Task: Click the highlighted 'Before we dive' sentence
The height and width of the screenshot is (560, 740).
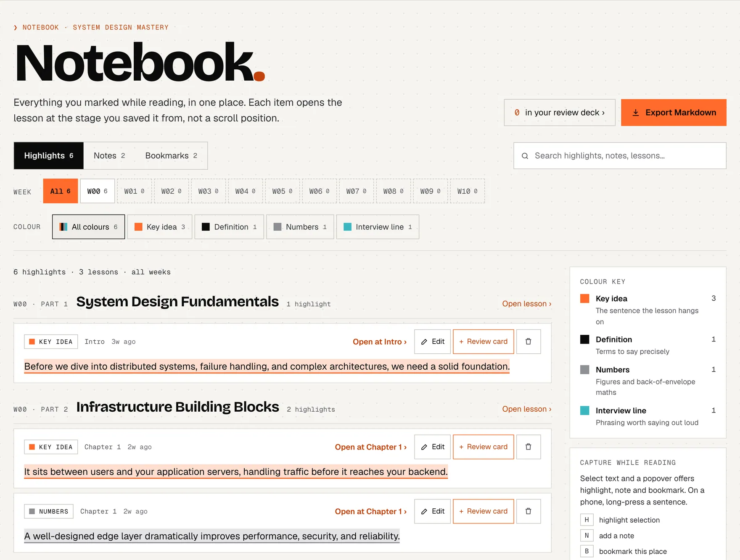Action: point(267,367)
